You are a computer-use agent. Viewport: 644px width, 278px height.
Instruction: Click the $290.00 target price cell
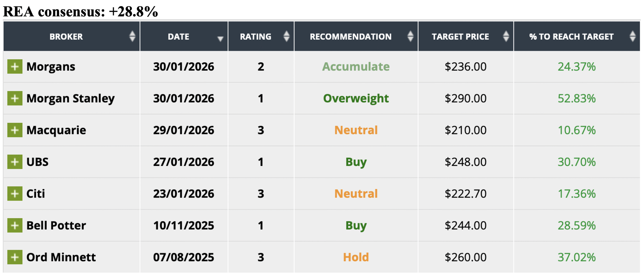click(x=465, y=98)
